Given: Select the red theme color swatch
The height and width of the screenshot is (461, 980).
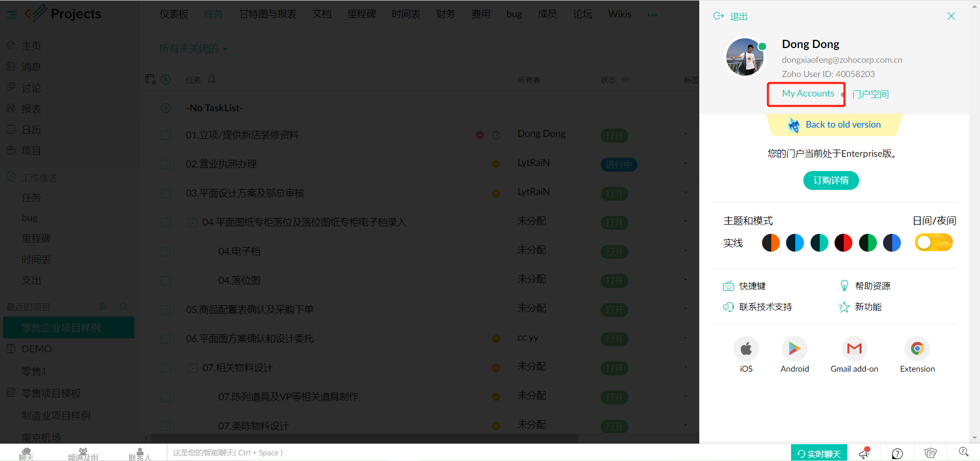Looking at the screenshot, I should click(843, 243).
